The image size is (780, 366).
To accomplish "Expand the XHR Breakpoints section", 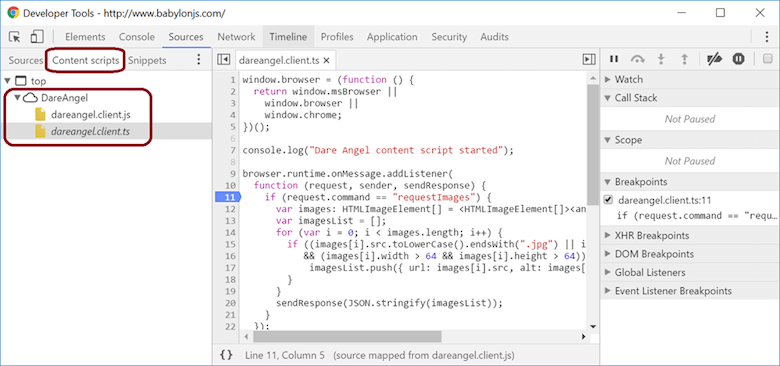I will click(607, 235).
